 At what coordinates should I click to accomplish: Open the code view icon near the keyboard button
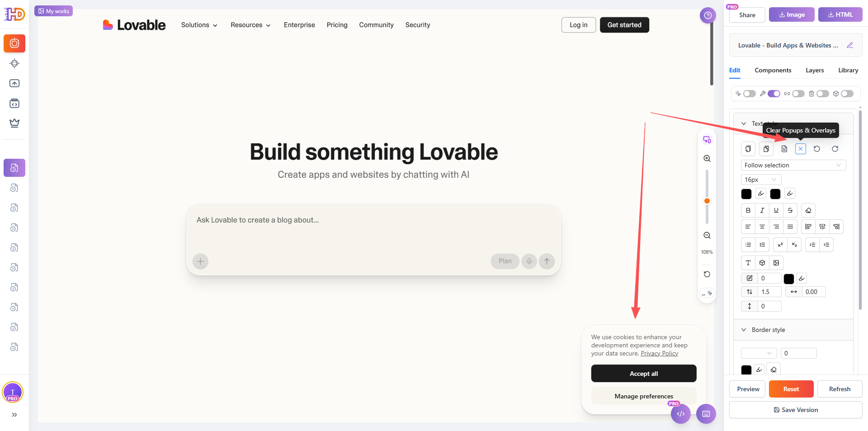point(681,413)
